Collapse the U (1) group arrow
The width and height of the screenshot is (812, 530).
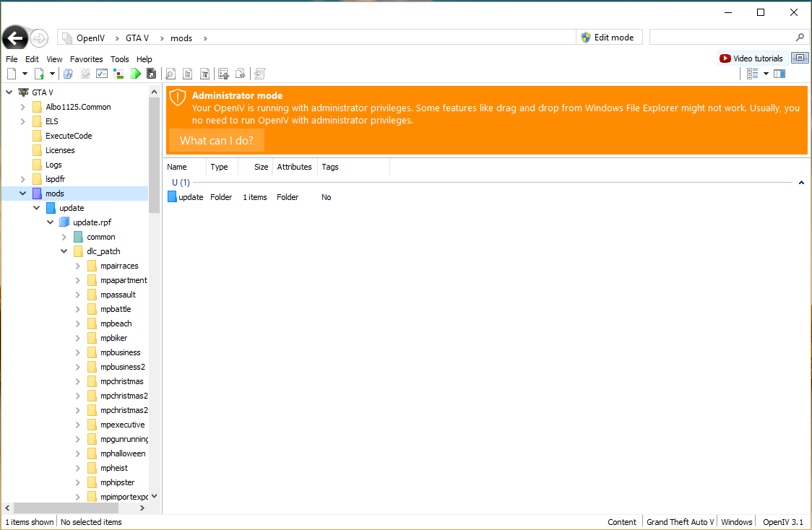(x=801, y=183)
